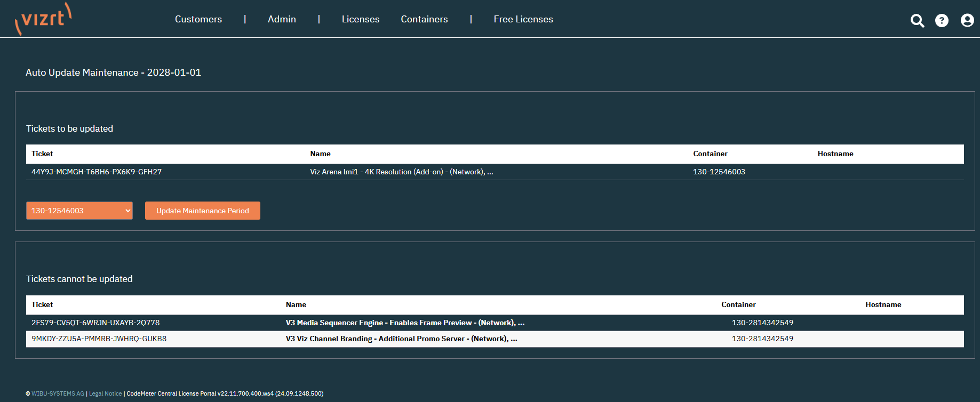Select ticket 2FS79-CV5QT-6WRJN-UXAYB-2Q778
Viewport: 980px width, 402px height.
point(95,323)
